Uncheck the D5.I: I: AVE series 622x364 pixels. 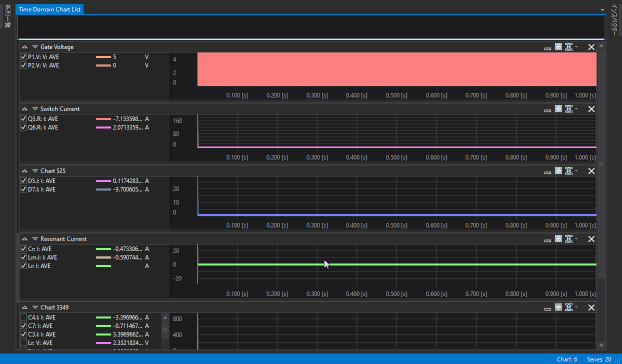(23, 181)
